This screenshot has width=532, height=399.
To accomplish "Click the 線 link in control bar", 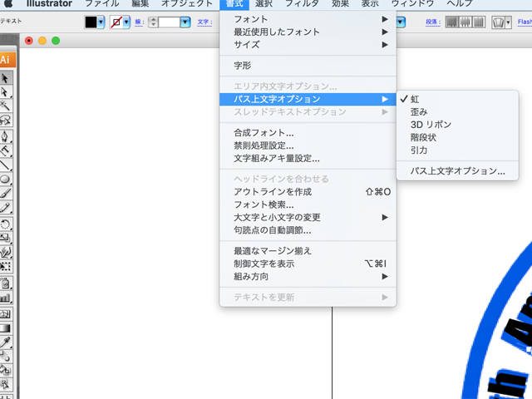I will (140, 22).
